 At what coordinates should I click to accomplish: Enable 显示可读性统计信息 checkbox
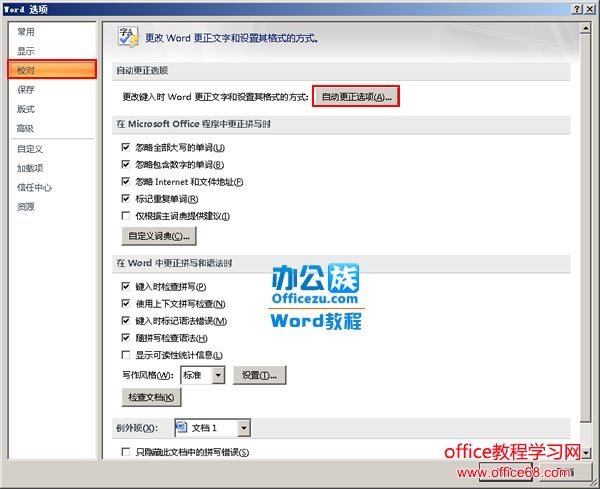tap(126, 355)
